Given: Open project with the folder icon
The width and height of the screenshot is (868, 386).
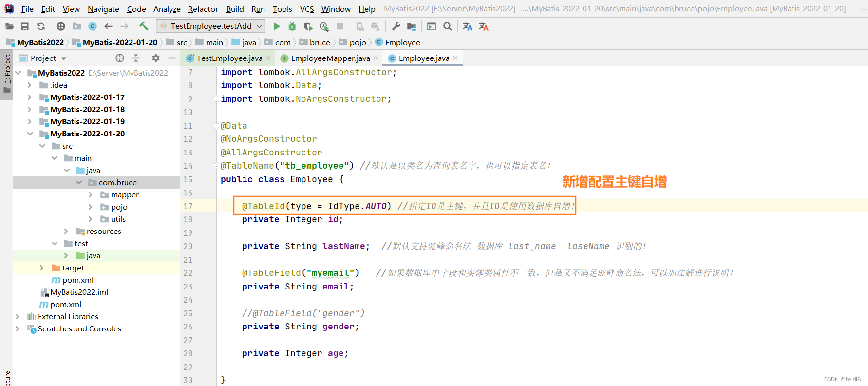Looking at the screenshot, I should click(9, 26).
